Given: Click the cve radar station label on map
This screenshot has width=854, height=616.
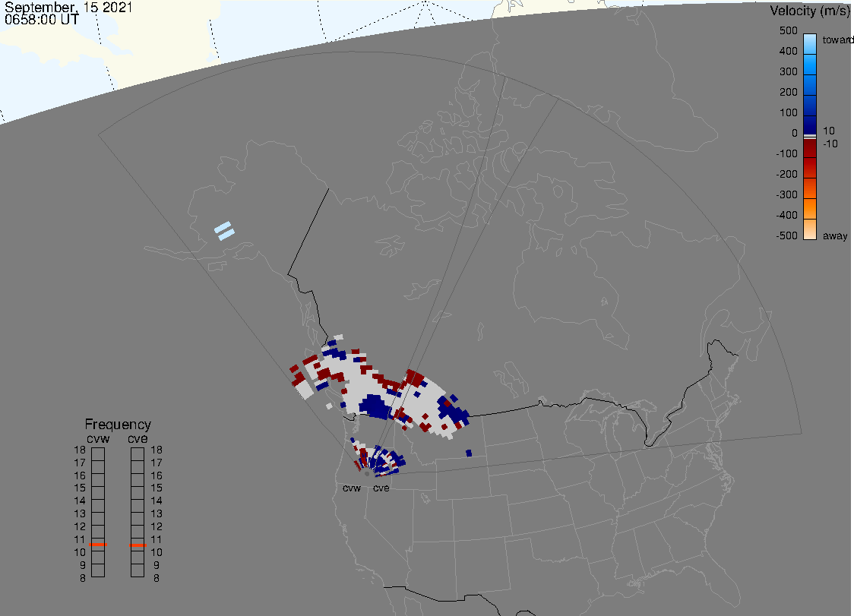Looking at the screenshot, I should point(381,488).
